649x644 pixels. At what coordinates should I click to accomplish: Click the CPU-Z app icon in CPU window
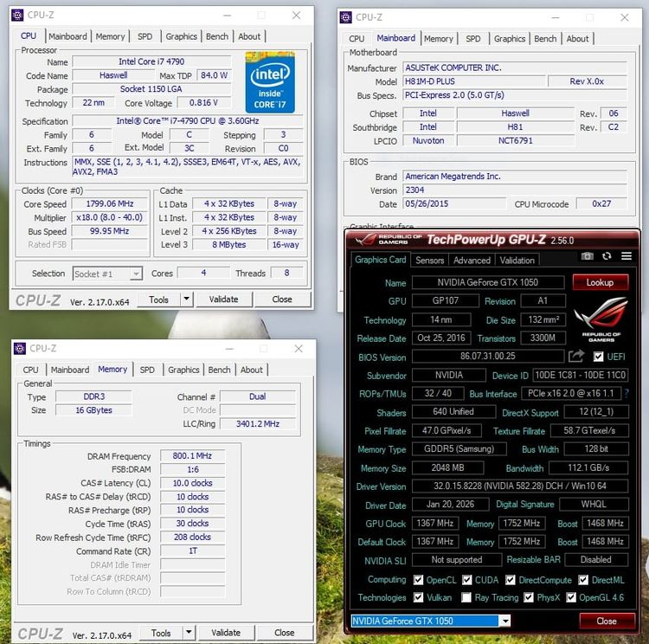[x=17, y=16]
